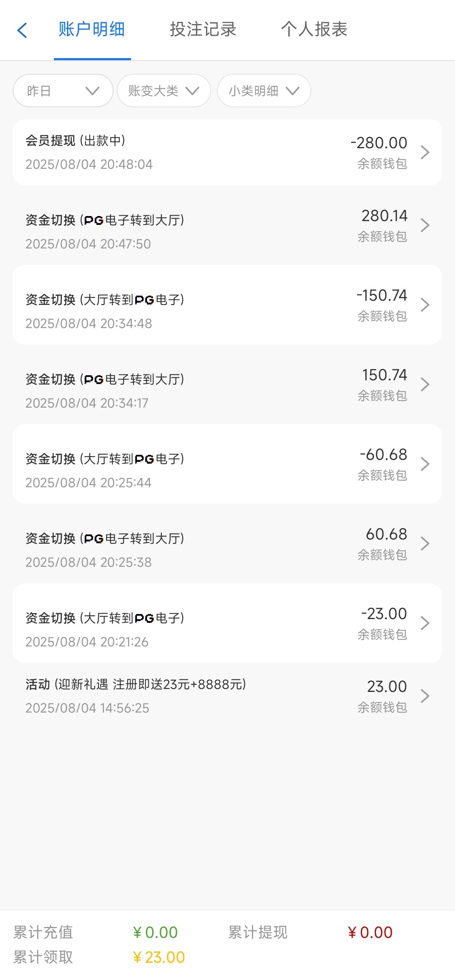Screen dimensions: 455x980
Task: Open the 迎新礼遇 activity bonus record
Action: [169, 696]
